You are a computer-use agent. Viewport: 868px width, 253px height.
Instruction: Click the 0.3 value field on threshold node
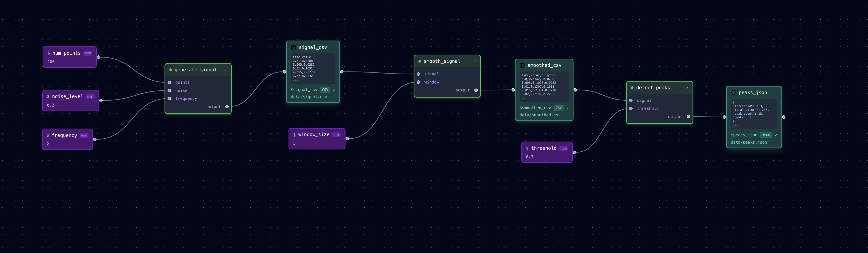click(x=529, y=156)
